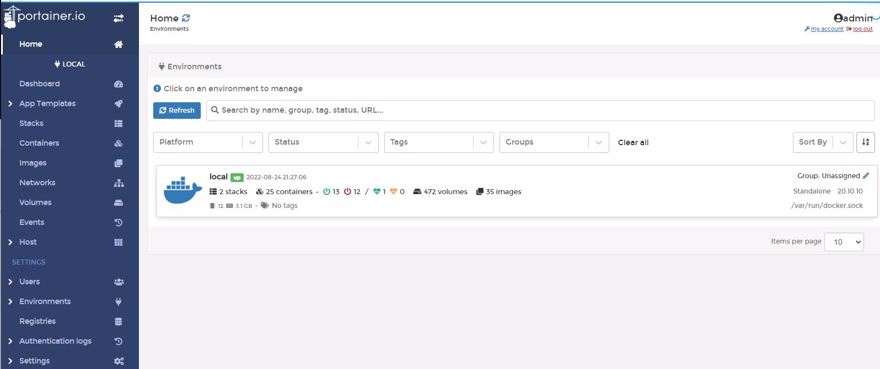Click the admin user avatar icon
This screenshot has width=880, height=369.
pos(838,18)
